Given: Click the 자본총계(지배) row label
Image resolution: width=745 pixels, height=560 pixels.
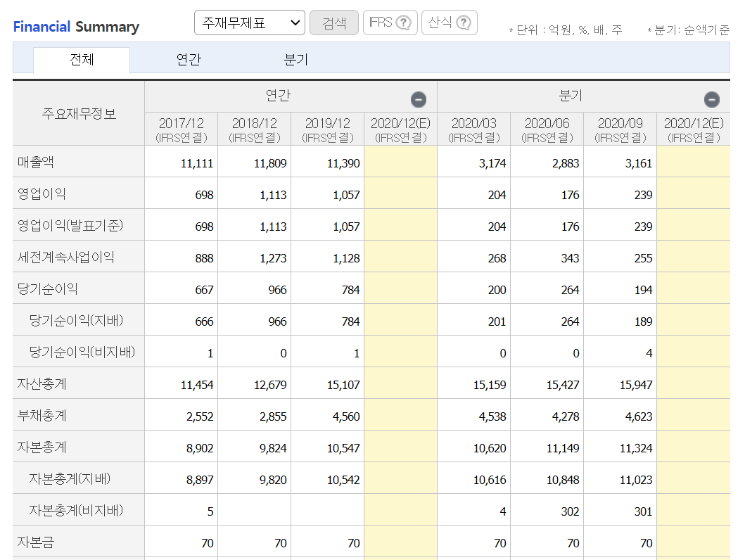Looking at the screenshot, I should [x=70, y=479].
